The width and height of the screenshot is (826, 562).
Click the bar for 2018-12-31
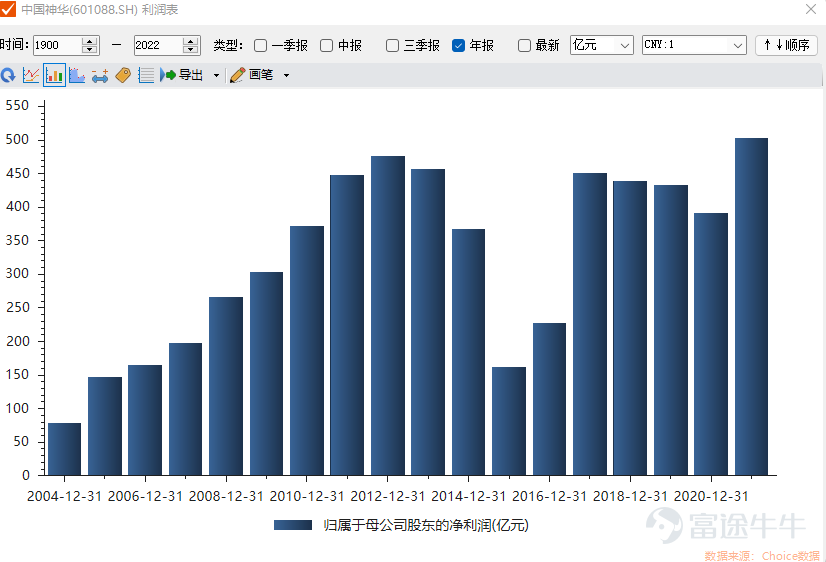630,328
